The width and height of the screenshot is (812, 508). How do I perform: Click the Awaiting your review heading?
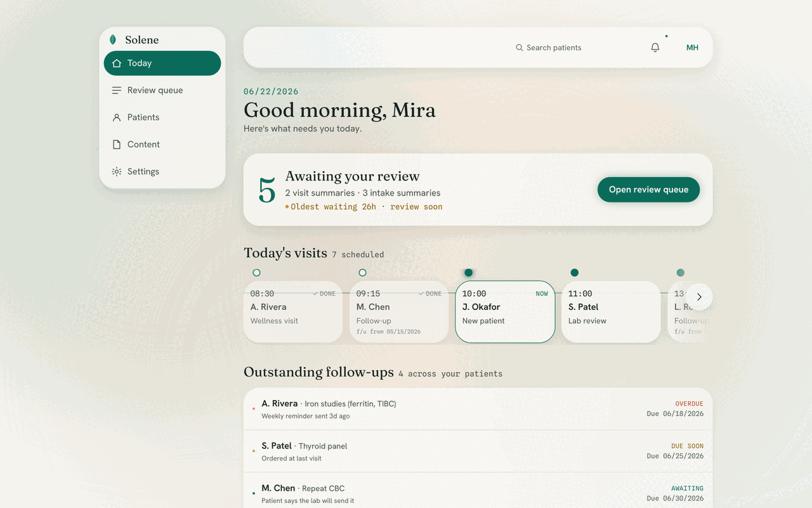(352, 176)
